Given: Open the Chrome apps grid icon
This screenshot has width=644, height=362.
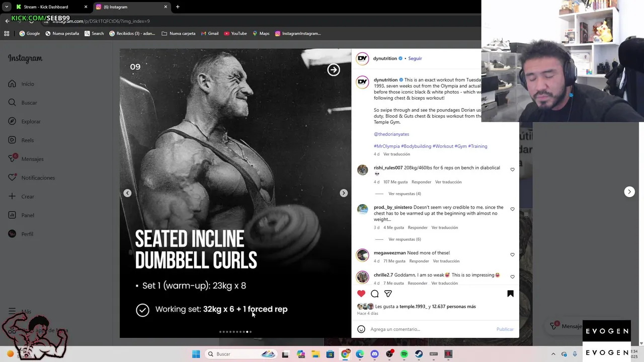Looking at the screenshot, I should [7, 34].
